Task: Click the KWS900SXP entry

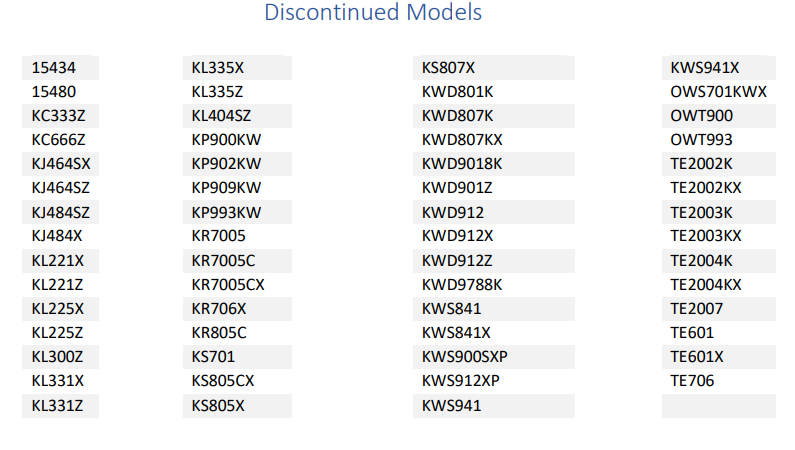Action: pyautogui.click(x=466, y=356)
